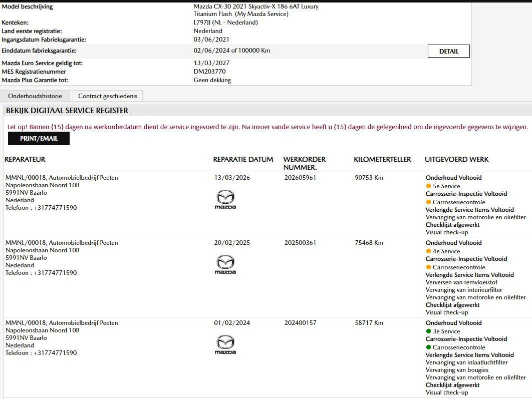Select repair date 20/02/2025

tap(232, 243)
